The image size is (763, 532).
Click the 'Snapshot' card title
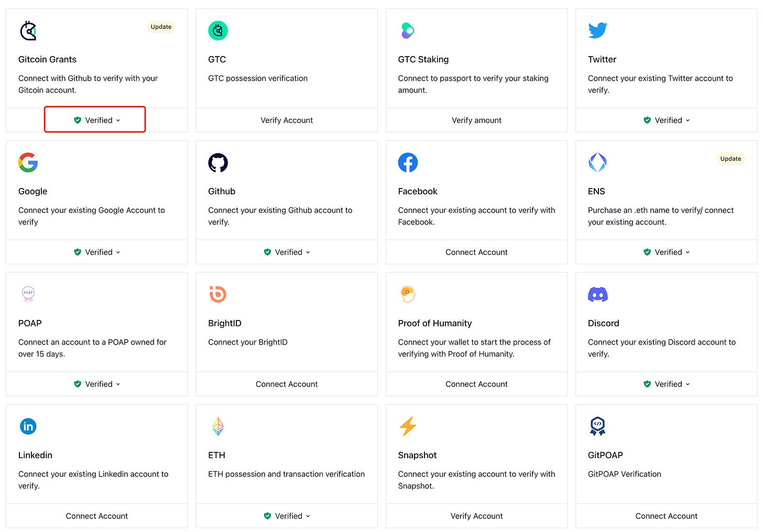pos(417,455)
